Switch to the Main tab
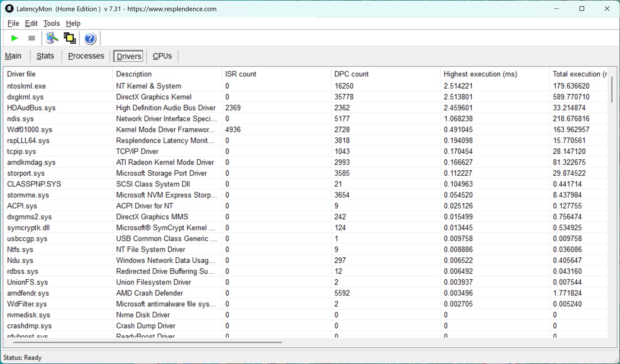 [13, 56]
